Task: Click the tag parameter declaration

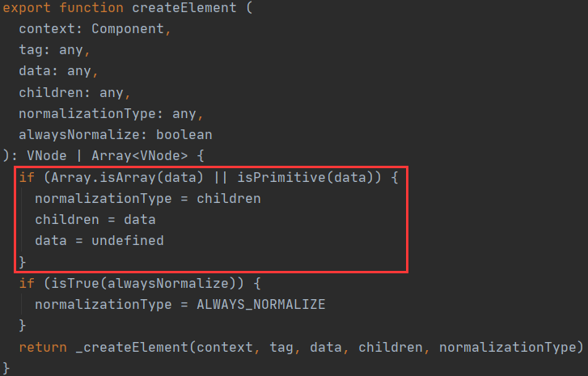Action: click(x=54, y=50)
